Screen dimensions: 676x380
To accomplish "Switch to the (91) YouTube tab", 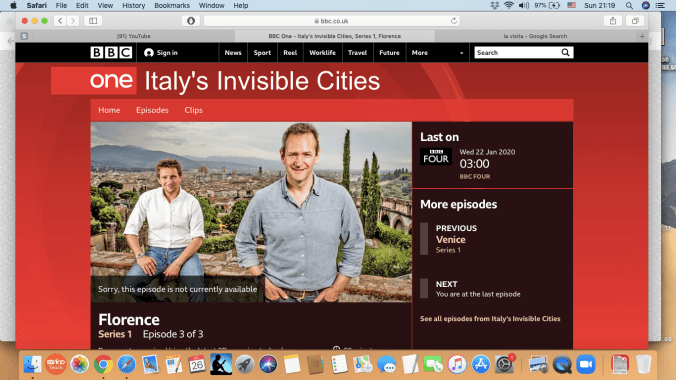I will pos(133,36).
